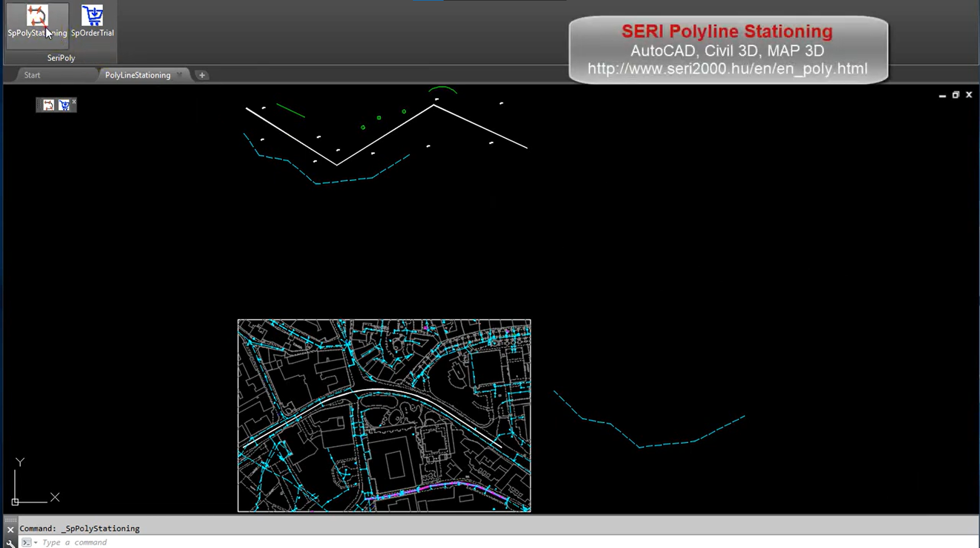Screen dimensions: 980x548
Task: Close the command line window
Action: pos(10,530)
